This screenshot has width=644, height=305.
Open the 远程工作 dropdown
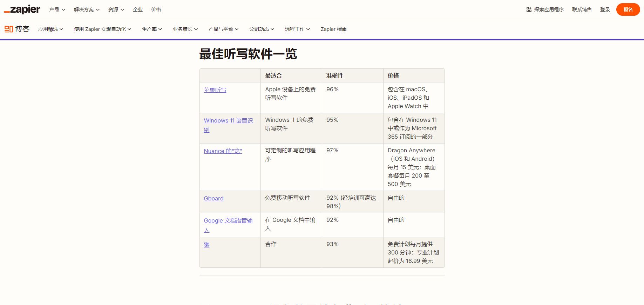pos(297,29)
